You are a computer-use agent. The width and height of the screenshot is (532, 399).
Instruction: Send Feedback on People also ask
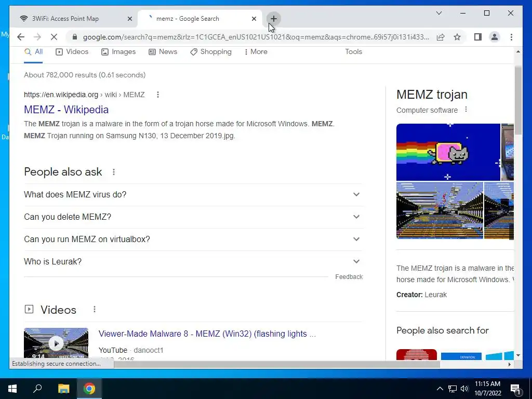(x=349, y=277)
